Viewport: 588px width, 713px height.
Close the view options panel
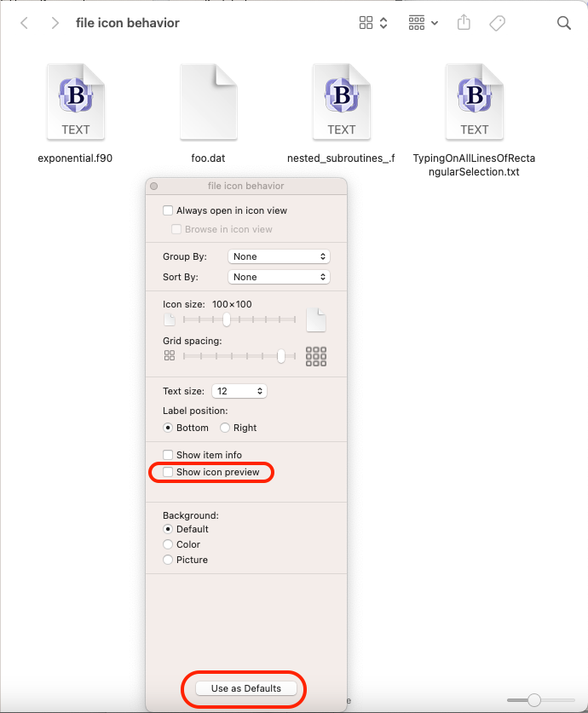(x=153, y=186)
